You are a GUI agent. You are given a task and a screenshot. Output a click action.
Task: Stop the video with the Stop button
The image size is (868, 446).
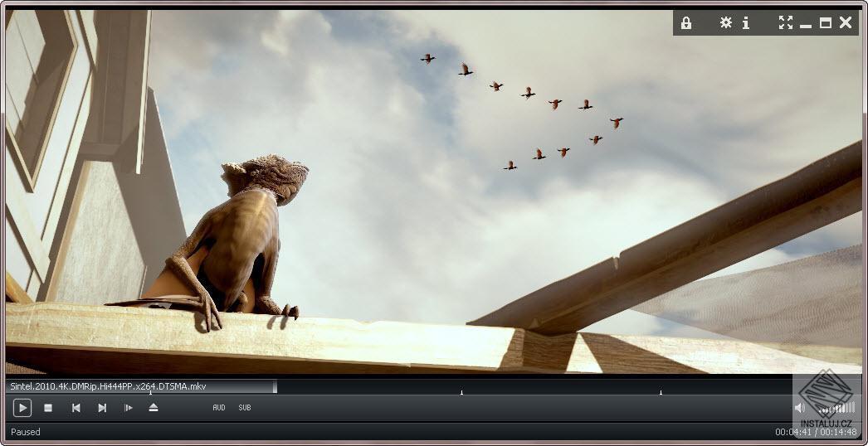click(48, 408)
